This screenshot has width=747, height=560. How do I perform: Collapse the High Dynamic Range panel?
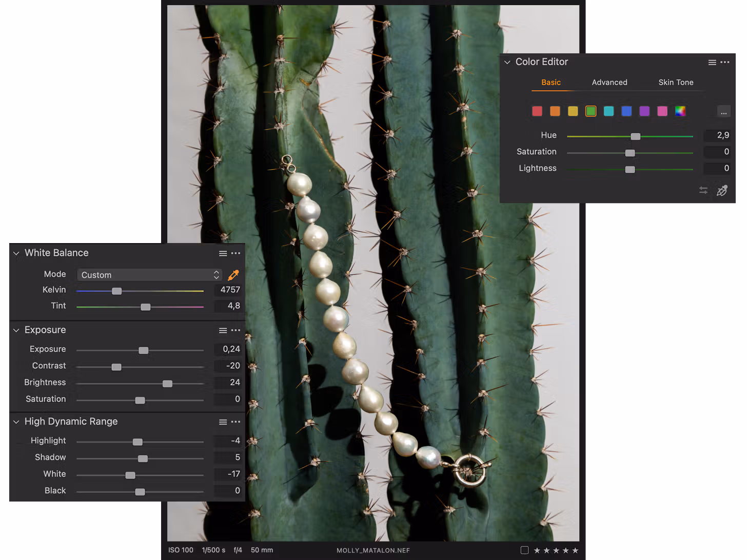pos(16,422)
